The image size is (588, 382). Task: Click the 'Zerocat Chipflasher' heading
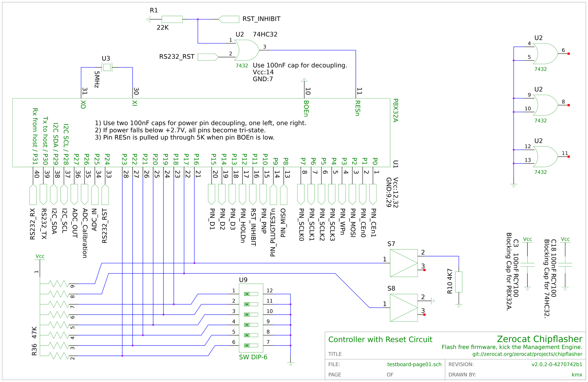(x=539, y=339)
